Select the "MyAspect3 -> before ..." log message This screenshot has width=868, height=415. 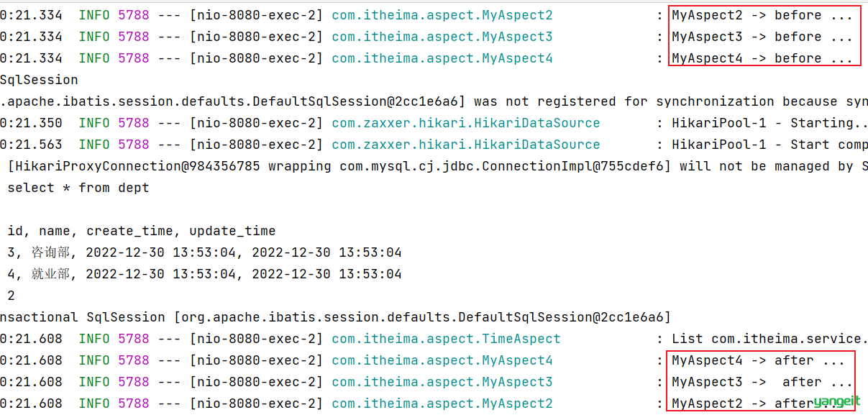click(x=762, y=37)
